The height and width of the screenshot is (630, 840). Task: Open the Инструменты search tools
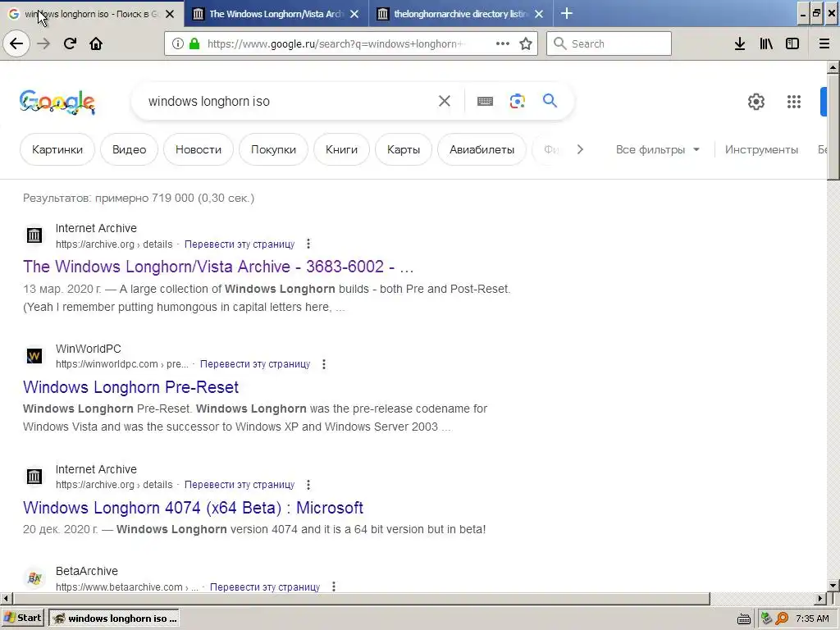[761, 149]
